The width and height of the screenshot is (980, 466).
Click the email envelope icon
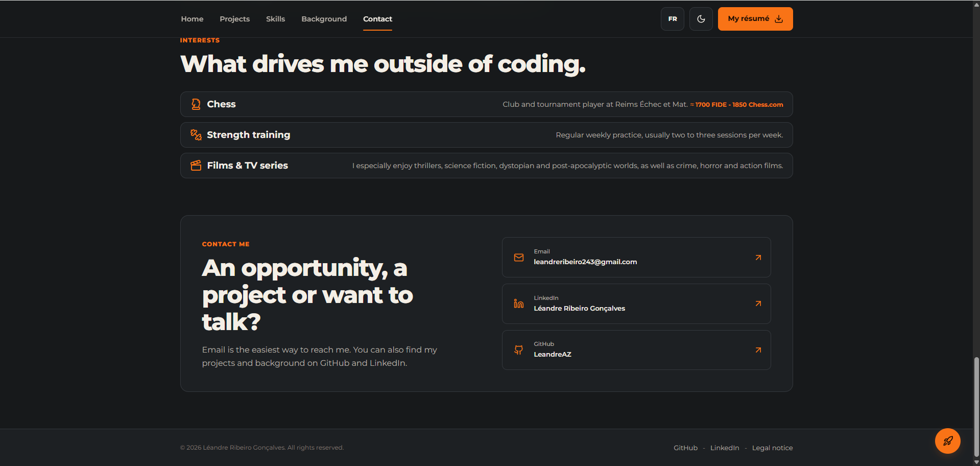(519, 258)
